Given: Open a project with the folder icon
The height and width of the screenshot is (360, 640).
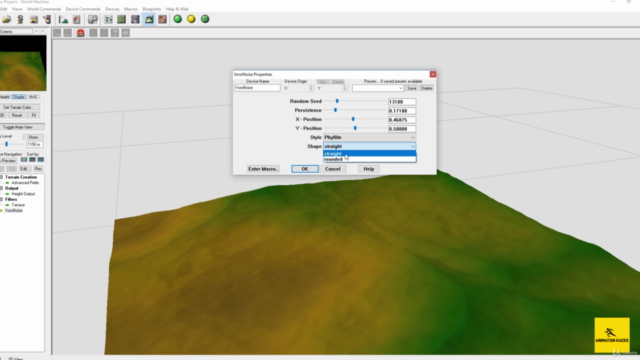Looking at the screenshot, I should pos(7,19).
